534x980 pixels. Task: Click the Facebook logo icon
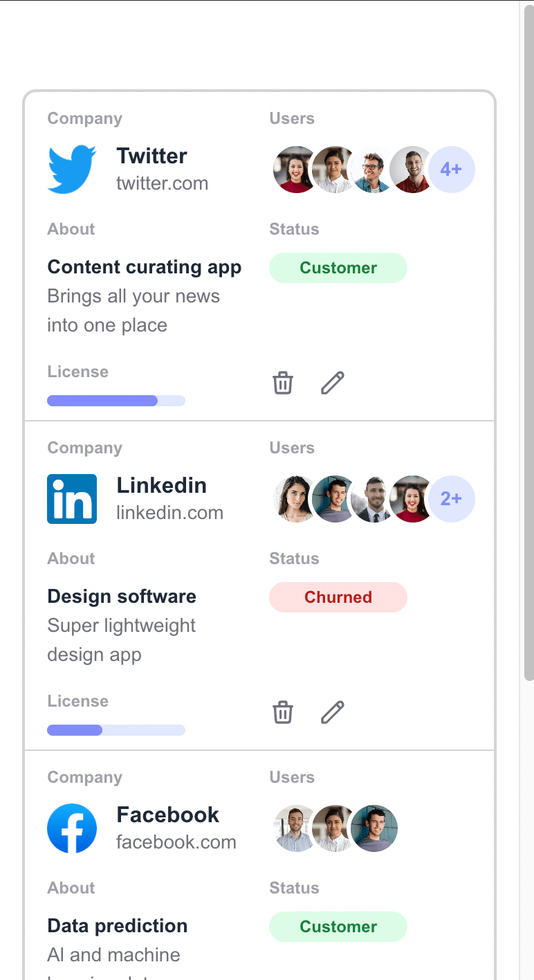pos(72,828)
